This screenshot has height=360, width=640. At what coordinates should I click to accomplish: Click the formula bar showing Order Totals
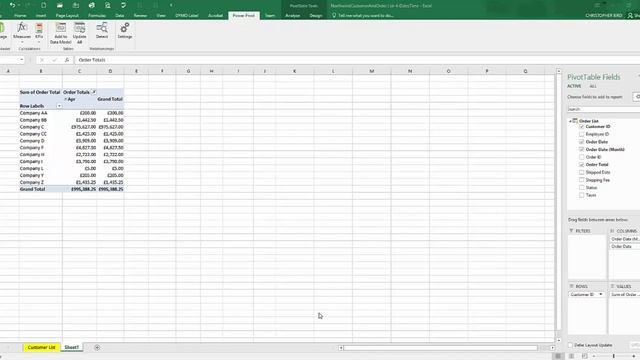(357, 60)
